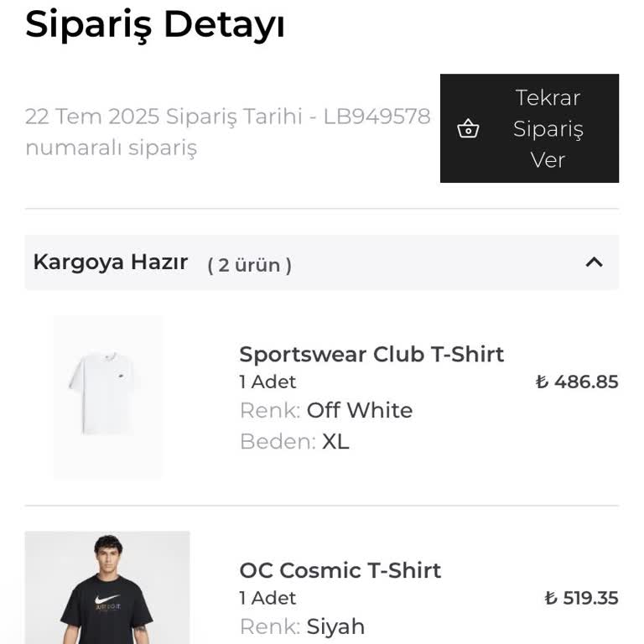Click the Sipariş Detayı page heading
Image resolution: width=644 pixels, height=644 pixels.
click(x=155, y=25)
